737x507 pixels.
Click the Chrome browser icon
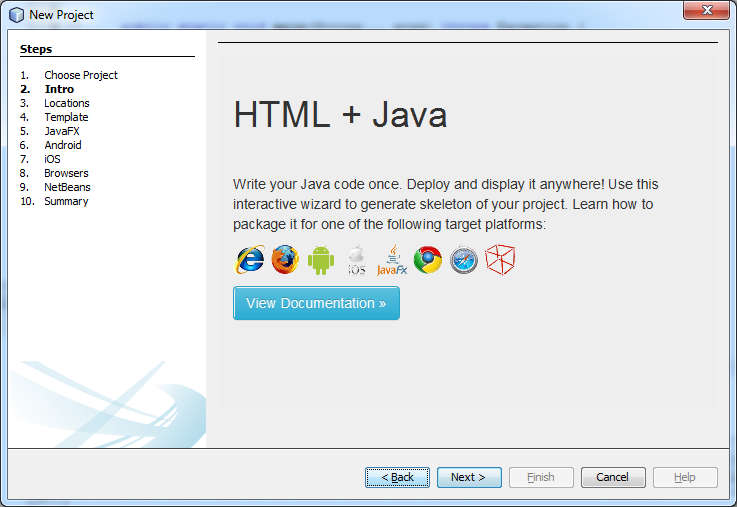click(x=428, y=259)
